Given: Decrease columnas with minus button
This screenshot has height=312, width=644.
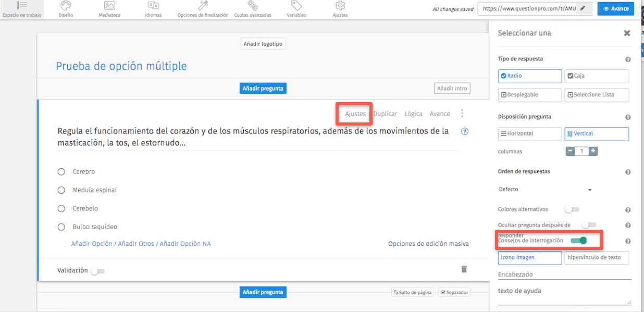Looking at the screenshot, I should 570,151.
